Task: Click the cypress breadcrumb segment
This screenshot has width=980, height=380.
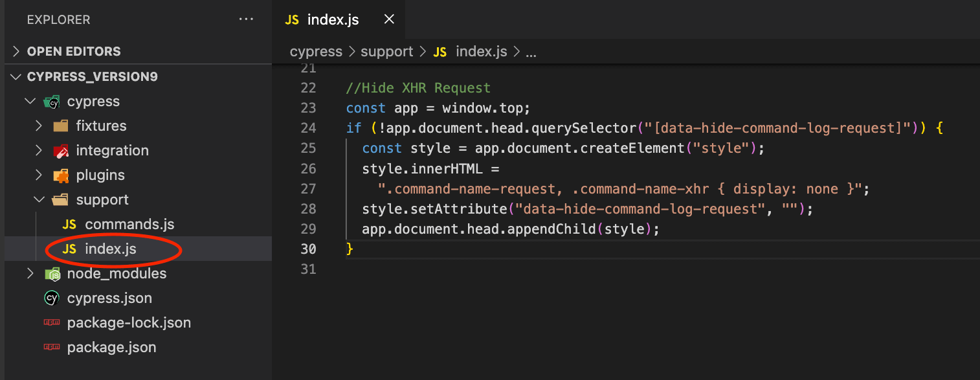Action: tap(316, 52)
